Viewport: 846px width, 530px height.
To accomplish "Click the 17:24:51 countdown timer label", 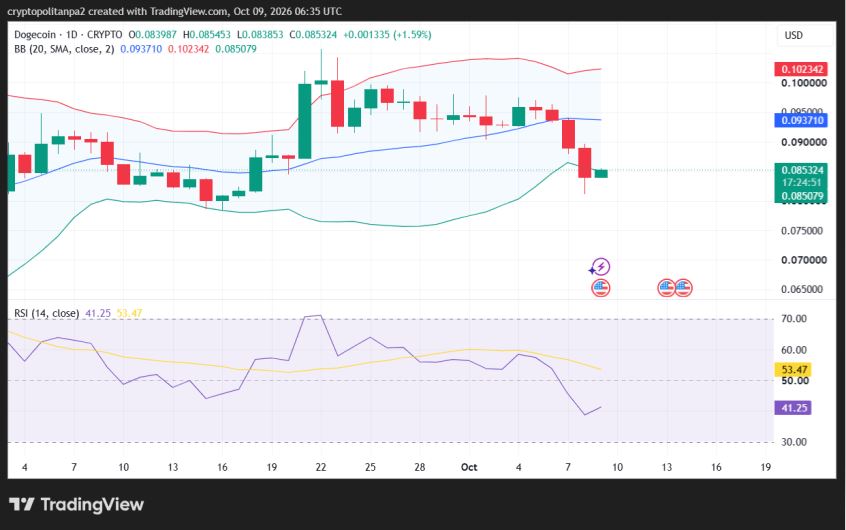I will (x=801, y=183).
